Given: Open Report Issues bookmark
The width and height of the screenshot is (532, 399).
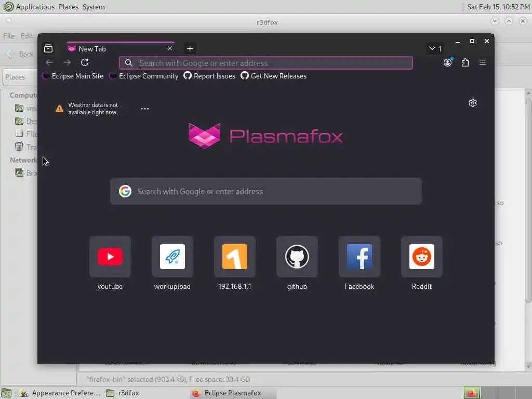Looking at the screenshot, I should tap(209, 76).
